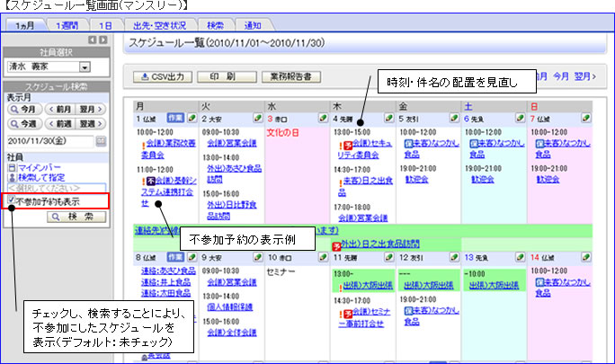Open the 通知 tab
This screenshot has height=364, width=615.
click(x=253, y=25)
